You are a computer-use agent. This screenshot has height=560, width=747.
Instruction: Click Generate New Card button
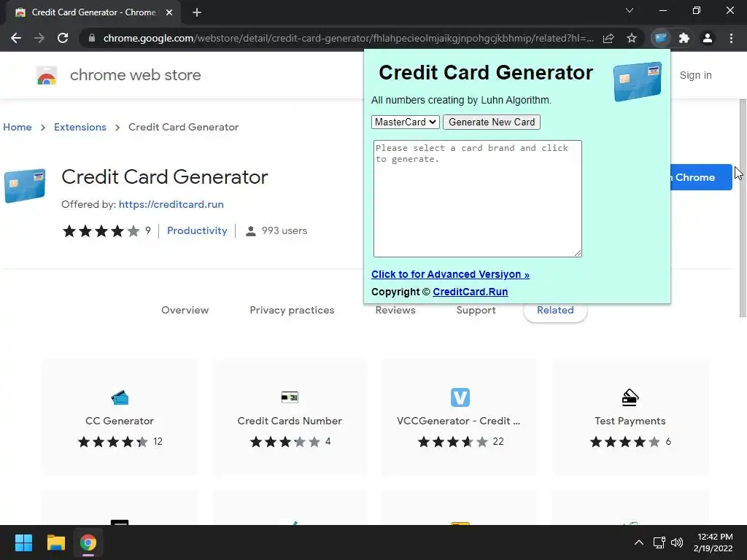pyautogui.click(x=492, y=122)
